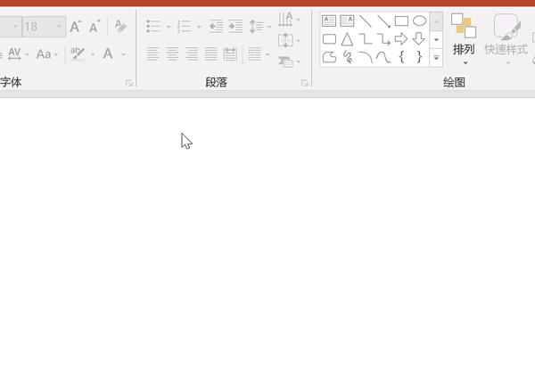Select the right brace shape

419,57
